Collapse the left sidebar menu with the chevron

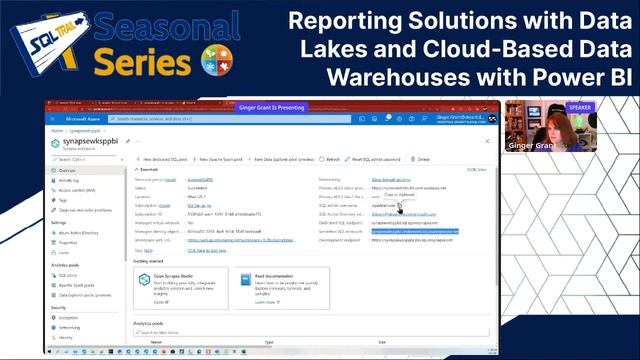(122, 160)
